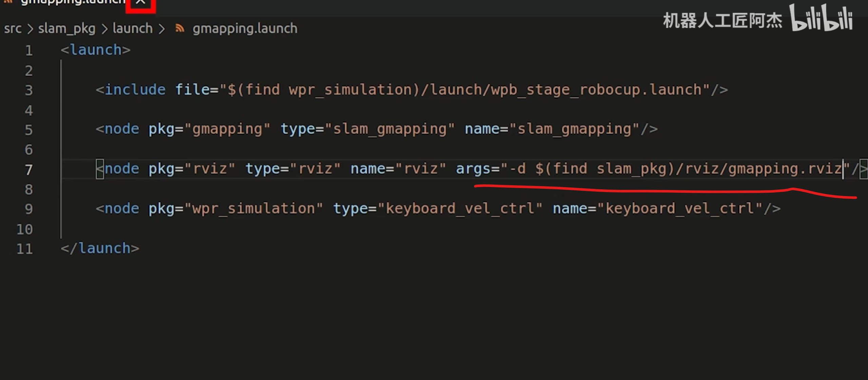Screen dimensions: 868x380
Task: Close the gmapping.launch editor tab
Action: (x=140, y=3)
